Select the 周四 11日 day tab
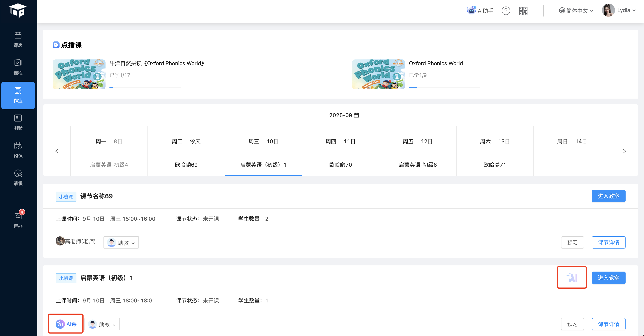Image resolution: width=644 pixels, height=336 pixels. tap(340, 151)
